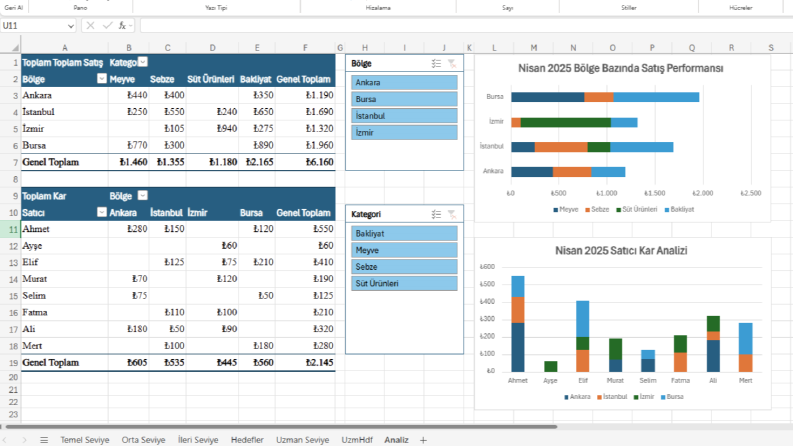Select Mert cell in row 18
Viewport: 793px width, 446px height.
click(65, 346)
